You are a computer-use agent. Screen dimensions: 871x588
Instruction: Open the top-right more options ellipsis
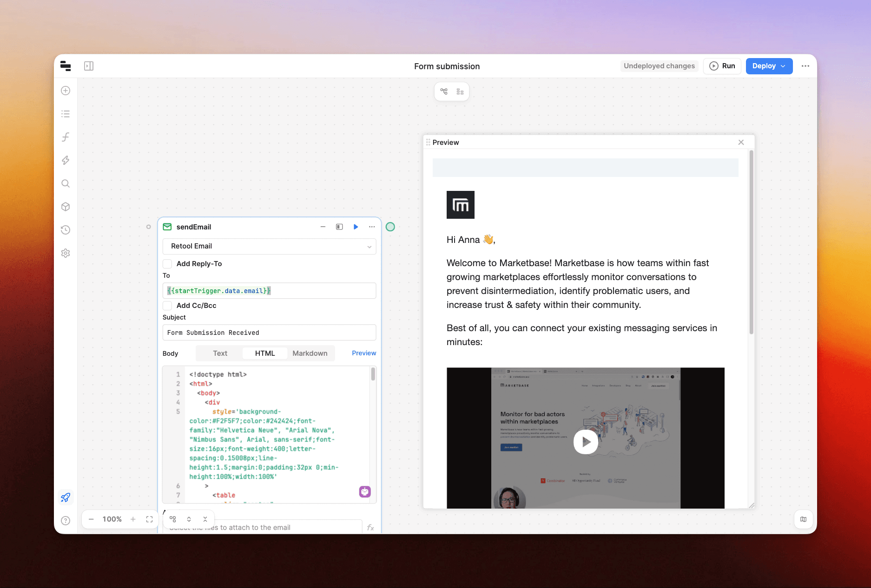point(805,66)
